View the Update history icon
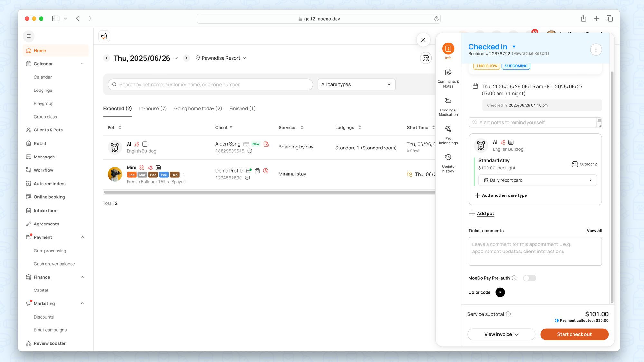Screen dimensions: 644x362 pyautogui.click(x=448, y=157)
